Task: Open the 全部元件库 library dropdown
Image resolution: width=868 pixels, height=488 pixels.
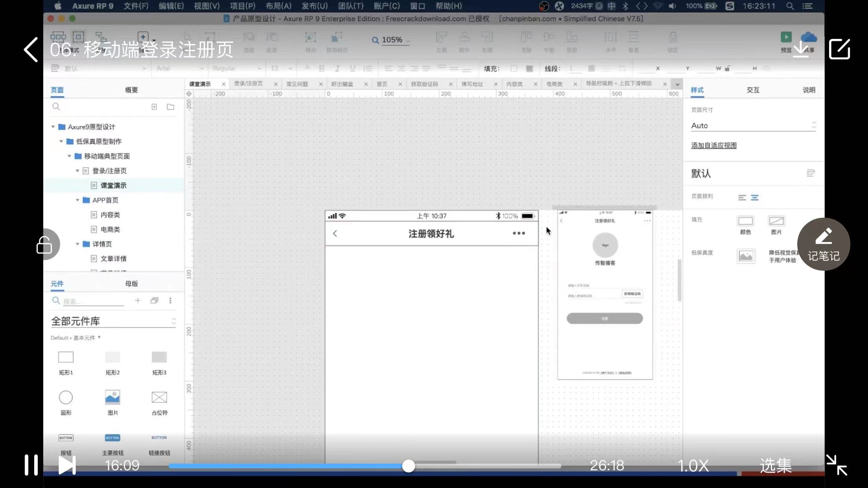Action: click(113, 321)
